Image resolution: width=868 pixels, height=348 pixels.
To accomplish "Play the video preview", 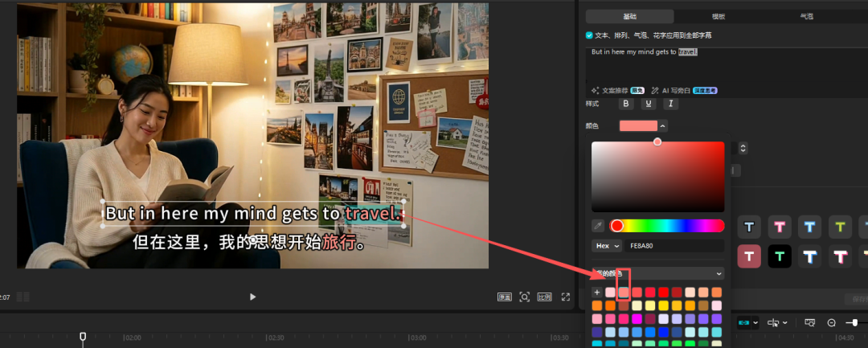I will (x=252, y=297).
